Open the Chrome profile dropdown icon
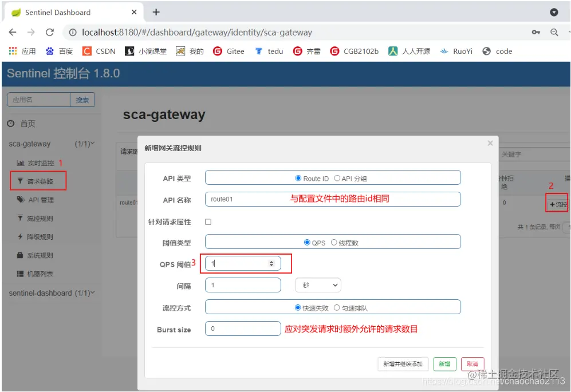 tap(554, 13)
